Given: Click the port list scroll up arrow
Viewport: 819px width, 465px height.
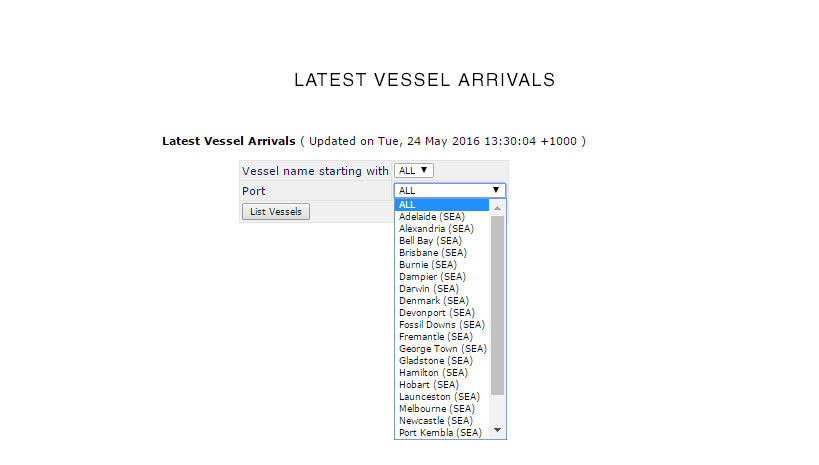Looking at the screenshot, I should tap(497, 207).
